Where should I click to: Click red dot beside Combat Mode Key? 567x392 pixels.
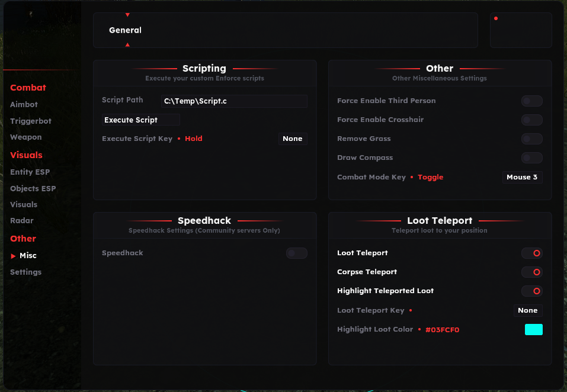(x=412, y=177)
